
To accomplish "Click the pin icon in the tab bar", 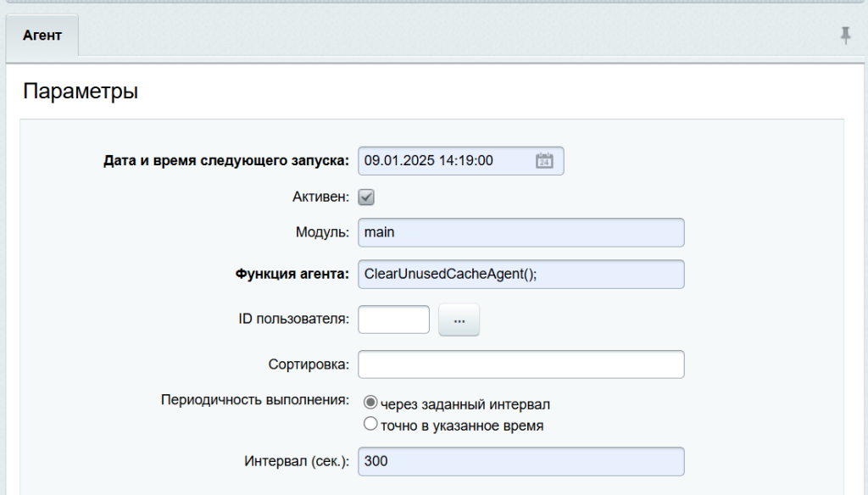I will [845, 36].
